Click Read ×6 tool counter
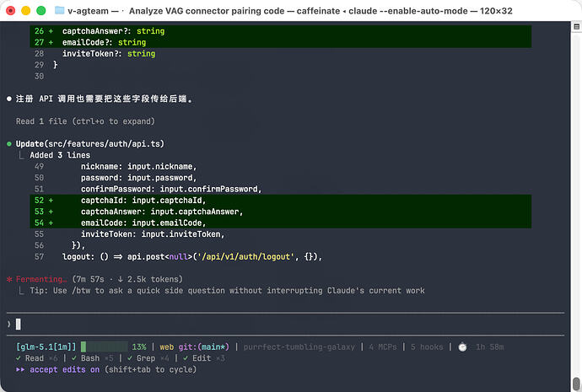This screenshot has width=582, height=392. [41, 358]
